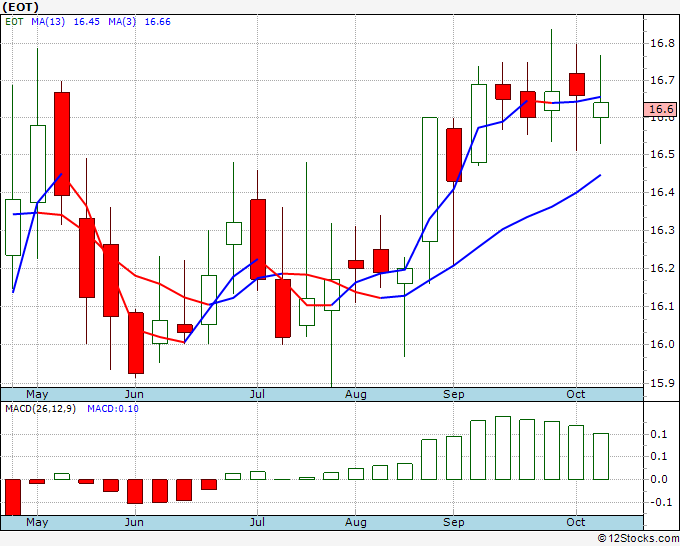Click the 16.7 price axis label
680x546 pixels.
click(x=662, y=80)
